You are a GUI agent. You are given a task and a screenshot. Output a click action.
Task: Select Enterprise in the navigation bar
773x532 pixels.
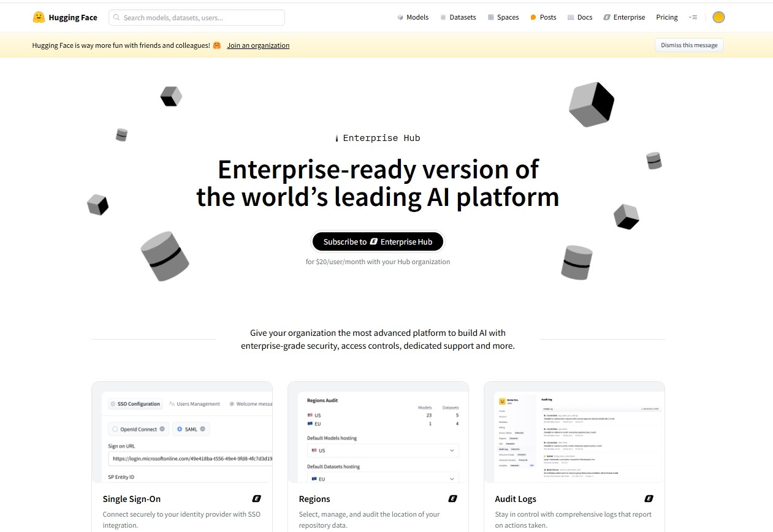[625, 17]
